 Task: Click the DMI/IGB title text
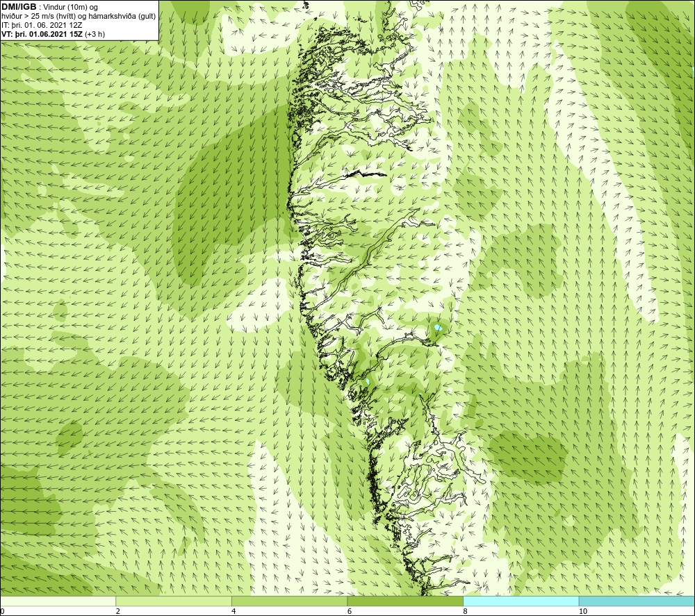pos(19,7)
